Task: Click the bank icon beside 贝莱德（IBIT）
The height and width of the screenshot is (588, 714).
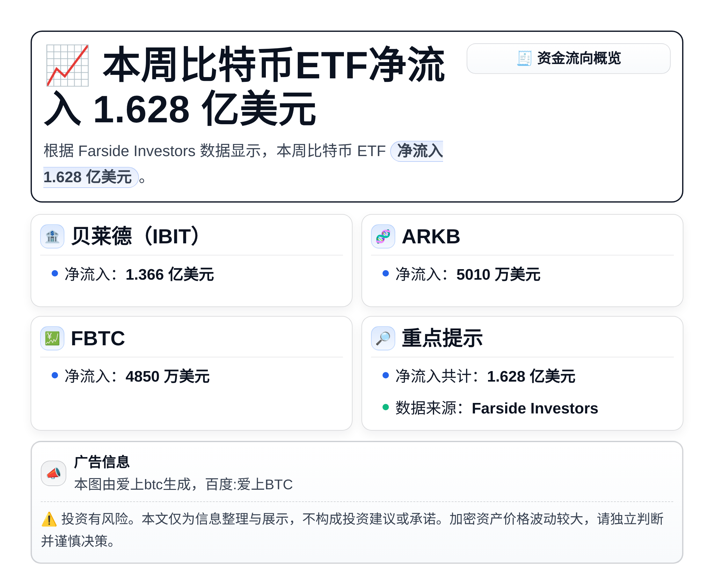Action: [52, 236]
